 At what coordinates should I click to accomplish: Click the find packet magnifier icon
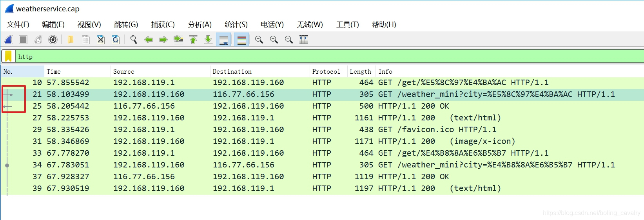point(134,40)
